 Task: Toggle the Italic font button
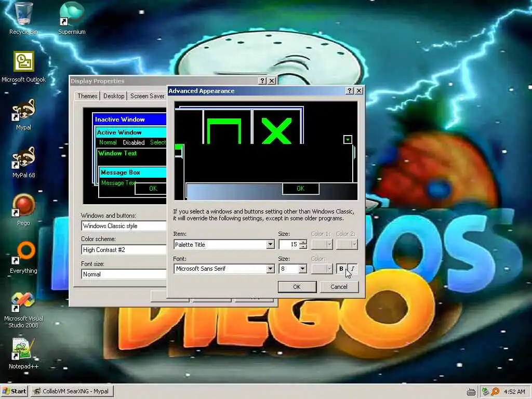[353, 269]
